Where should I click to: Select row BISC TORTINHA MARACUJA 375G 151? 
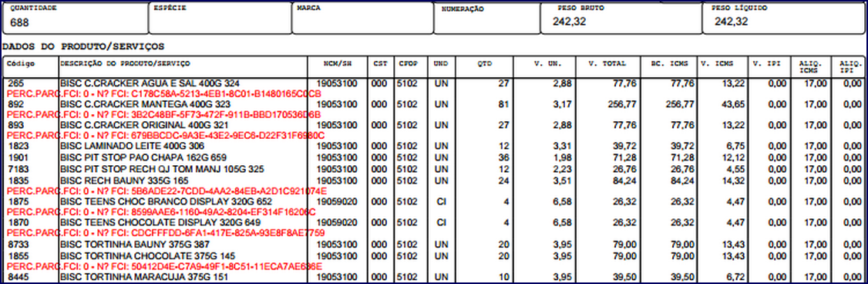tap(433, 276)
